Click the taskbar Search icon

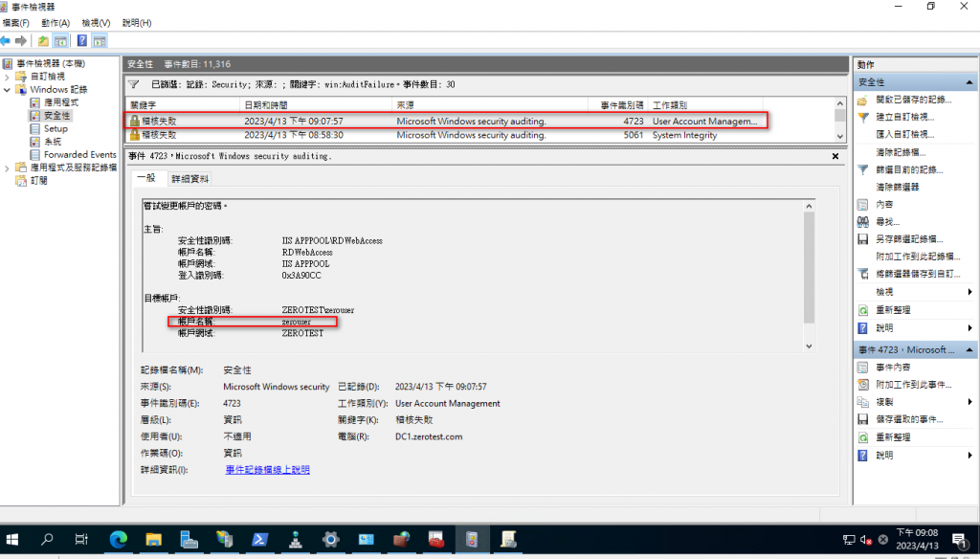(47, 539)
